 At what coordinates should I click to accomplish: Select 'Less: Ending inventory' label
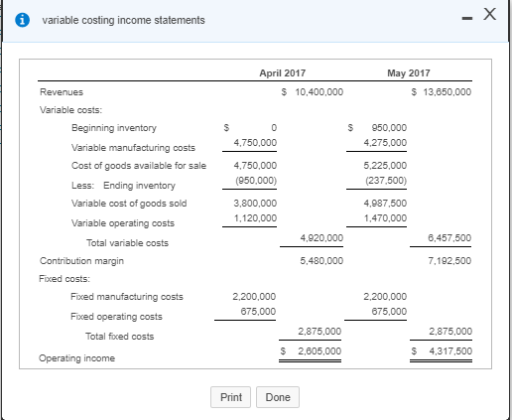coord(123,186)
